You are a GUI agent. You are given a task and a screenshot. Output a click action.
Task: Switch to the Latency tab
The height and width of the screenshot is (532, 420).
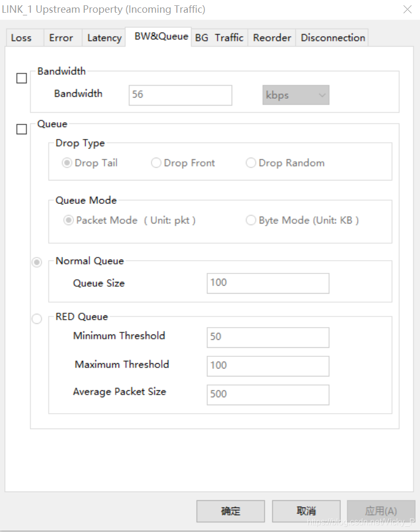click(x=104, y=38)
